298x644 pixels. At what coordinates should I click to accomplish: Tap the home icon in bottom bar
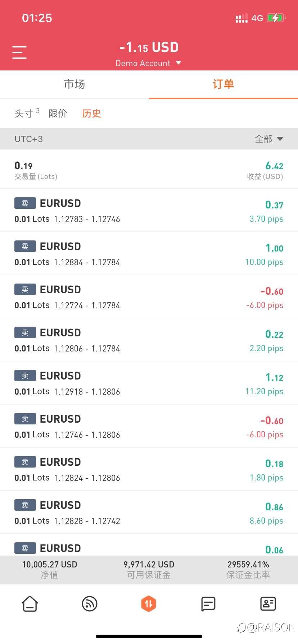(30, 604)
